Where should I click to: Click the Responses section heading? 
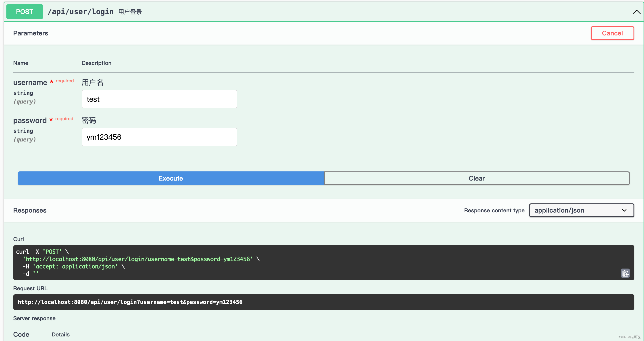point(30,210)
